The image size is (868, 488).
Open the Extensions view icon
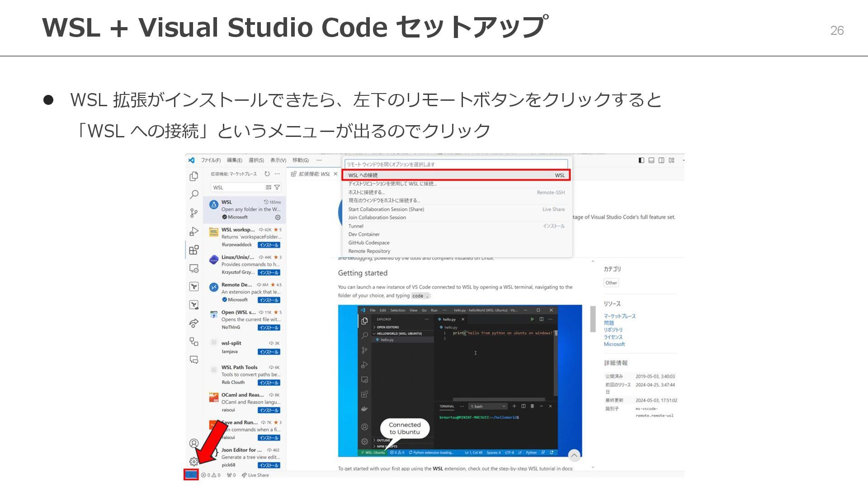194,250
